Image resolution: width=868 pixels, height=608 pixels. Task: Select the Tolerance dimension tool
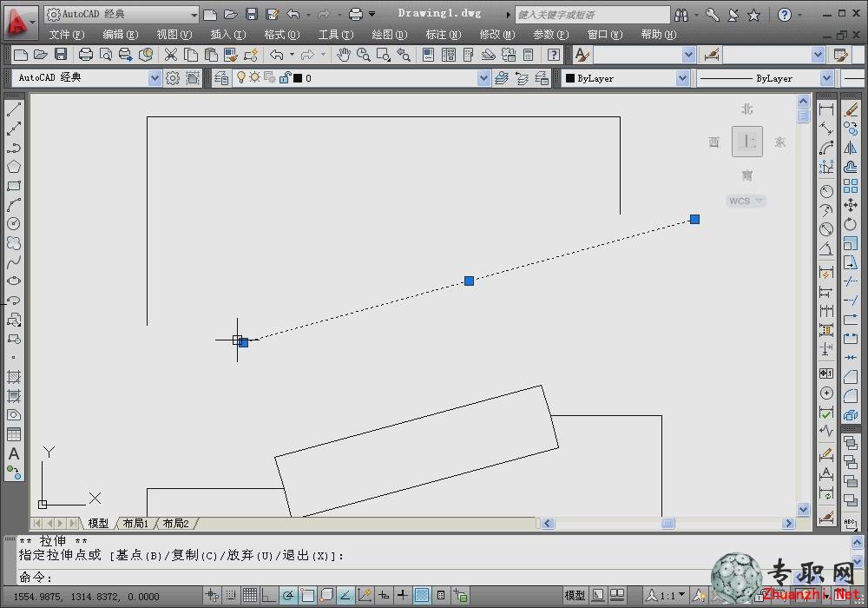[x=826, y=373]
